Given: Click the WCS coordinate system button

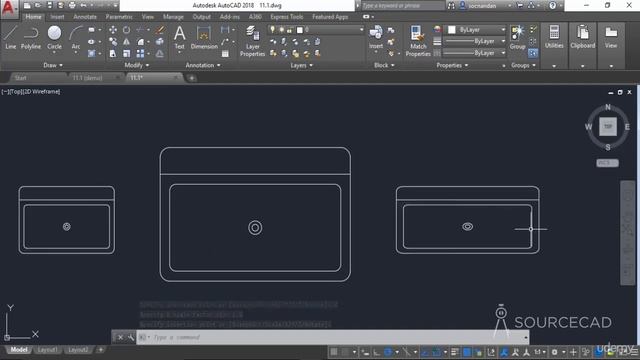Looking at the screenshot, I should pos(607,163).
